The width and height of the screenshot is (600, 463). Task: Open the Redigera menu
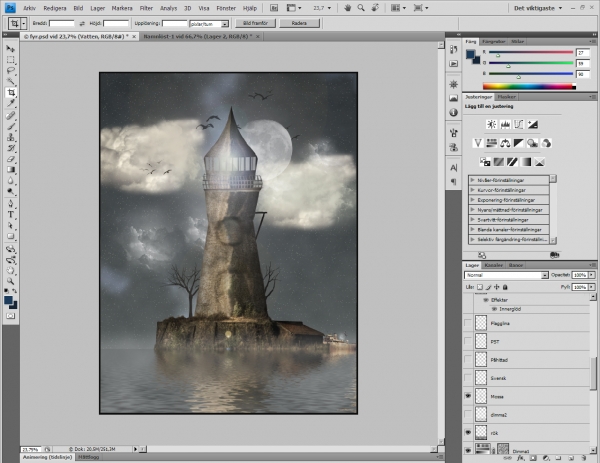[55, 8]
